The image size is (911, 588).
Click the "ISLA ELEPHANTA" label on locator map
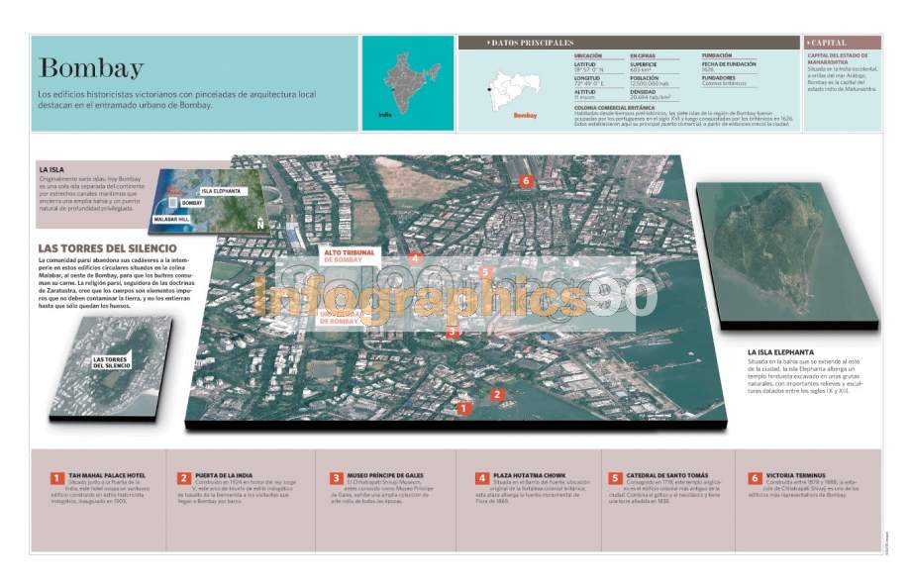(x=222, y=191)
